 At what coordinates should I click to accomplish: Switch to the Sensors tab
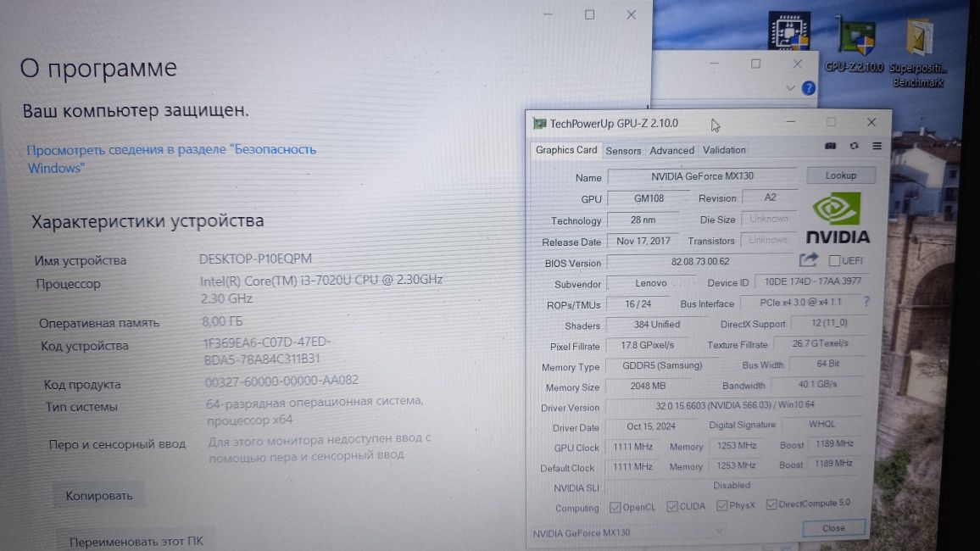tap(623, 151)
